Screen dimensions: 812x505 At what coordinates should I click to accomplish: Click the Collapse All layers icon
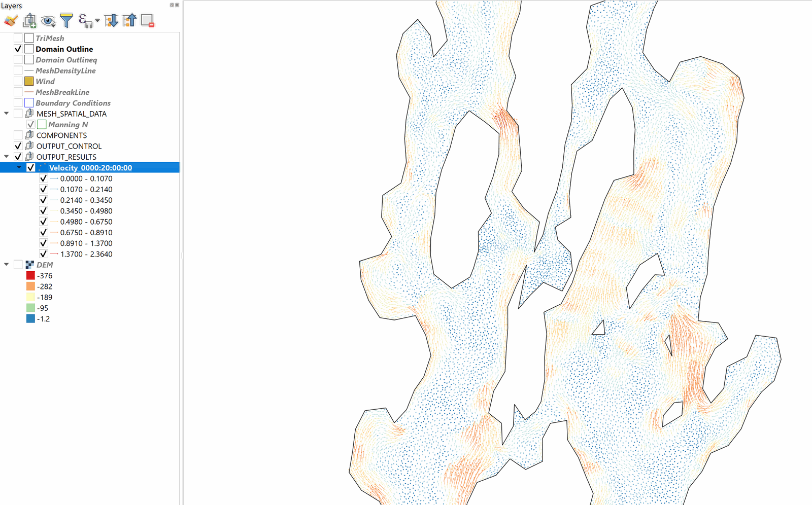pos(129,21)
